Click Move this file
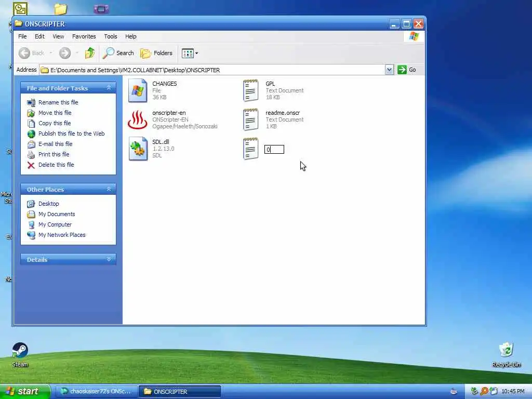The image size is (532, 399). (55, 113)
